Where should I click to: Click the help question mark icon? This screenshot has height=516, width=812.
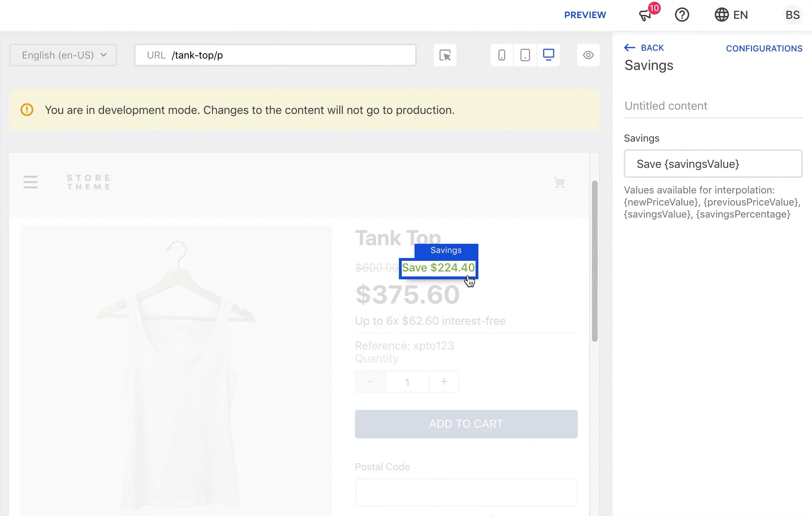pos(682,15)
